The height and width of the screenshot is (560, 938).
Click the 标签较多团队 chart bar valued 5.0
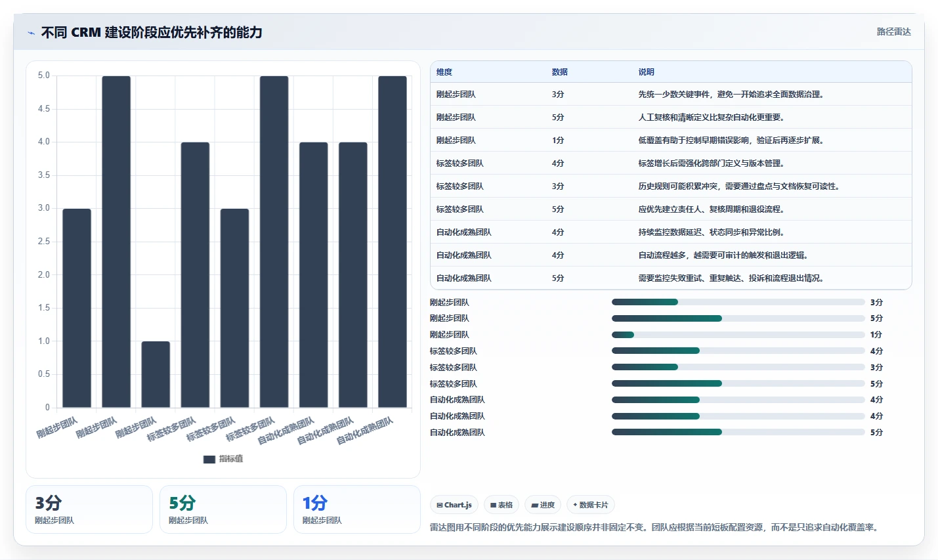(274, 242)
